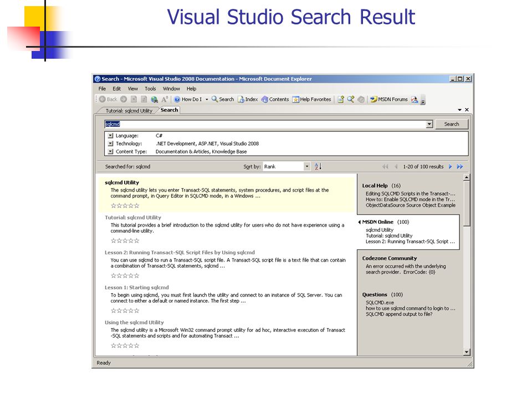Go to first results page arrow
The height and width of the screenshot is (399, 532).
point(385,167)
